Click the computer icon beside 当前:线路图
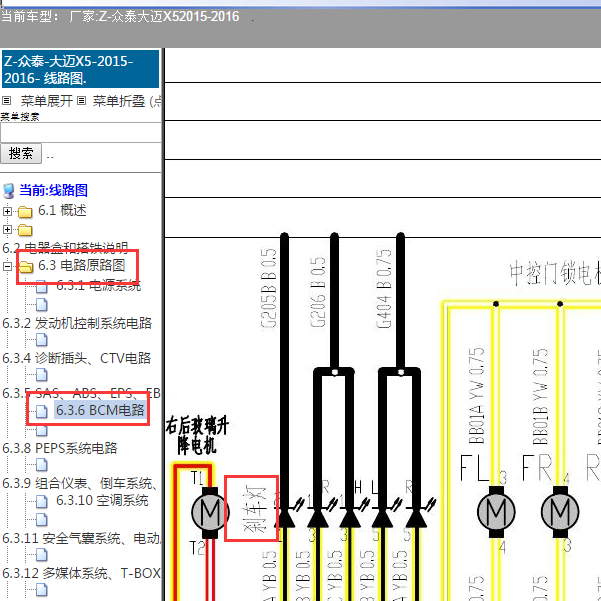 point(8,191)
